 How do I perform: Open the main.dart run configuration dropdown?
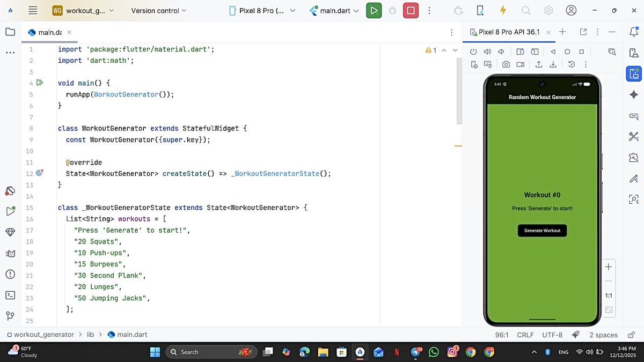[334, 10]
